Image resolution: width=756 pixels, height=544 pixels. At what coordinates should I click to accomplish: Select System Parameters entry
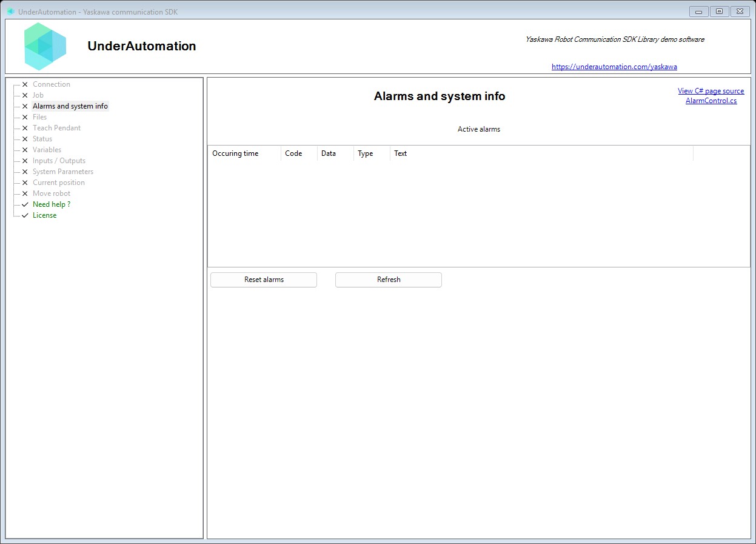pyautogui.click(x=63, y=172)
